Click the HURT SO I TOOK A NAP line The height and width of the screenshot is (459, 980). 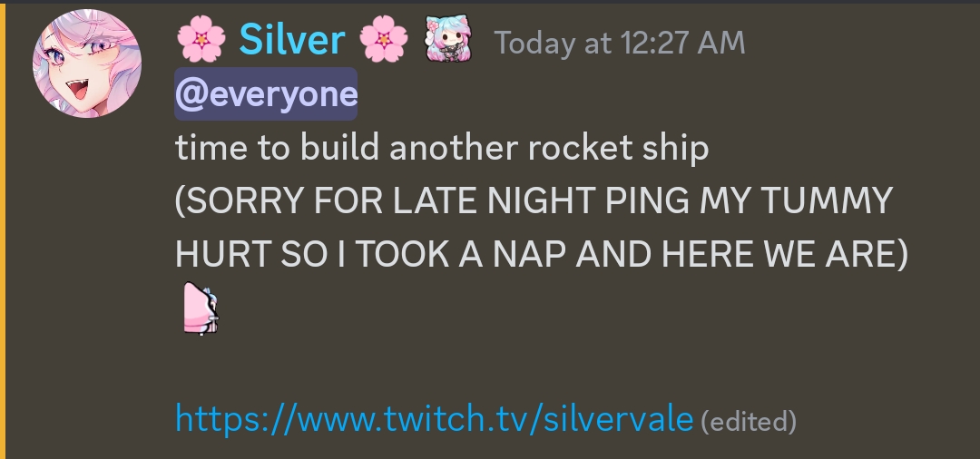(541, 254)
